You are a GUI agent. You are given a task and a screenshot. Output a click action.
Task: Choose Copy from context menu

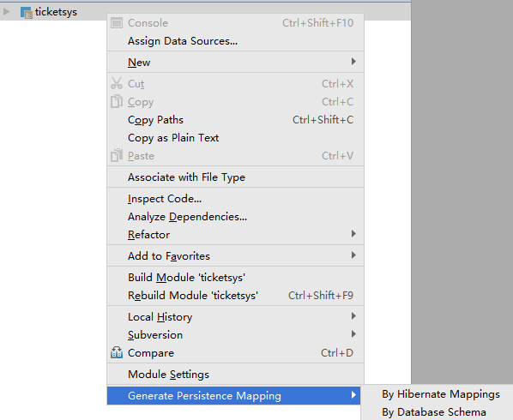tap(235, 102)
